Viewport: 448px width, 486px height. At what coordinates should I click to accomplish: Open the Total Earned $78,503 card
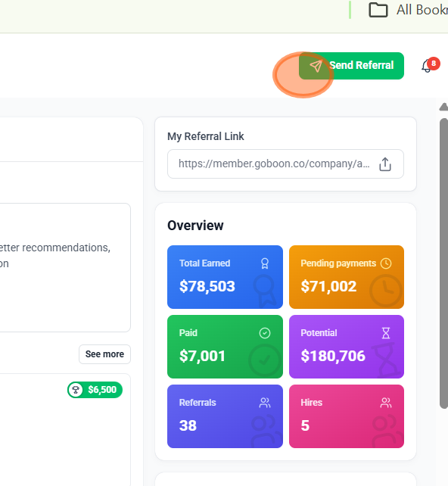coord(225,277)
